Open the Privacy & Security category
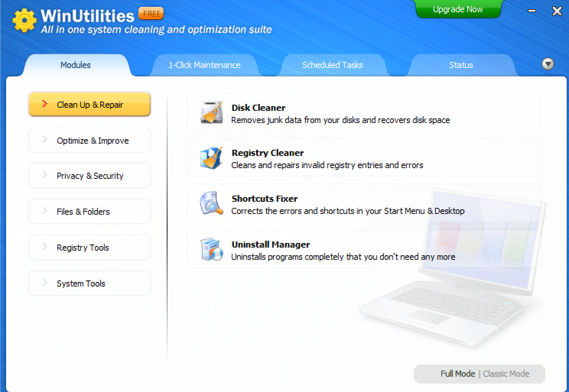This screenshot has width=569, height=392. point(89,175)
